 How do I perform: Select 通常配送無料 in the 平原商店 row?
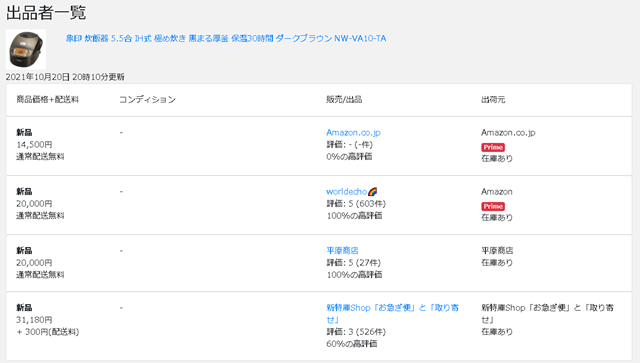point(40,275)
